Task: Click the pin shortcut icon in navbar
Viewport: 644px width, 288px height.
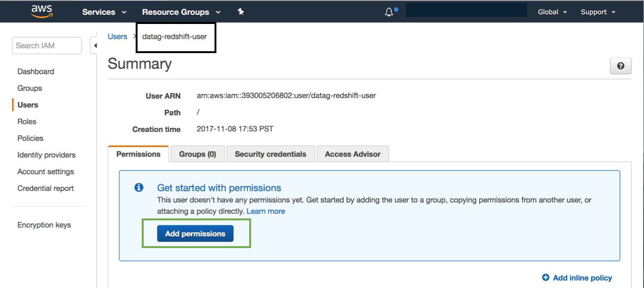Action: click(x=241, y=12)
